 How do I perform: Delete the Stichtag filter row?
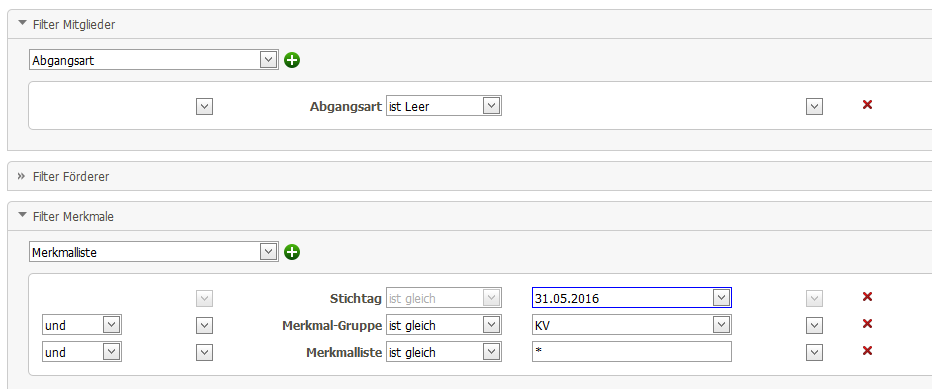[867, 297]
